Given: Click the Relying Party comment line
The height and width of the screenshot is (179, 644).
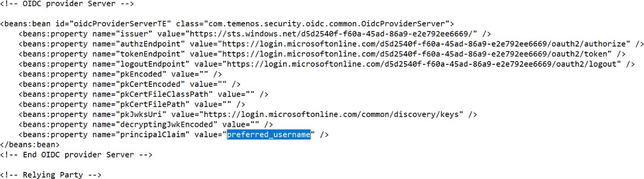Looking at the screenshot, I should point(51,175).
